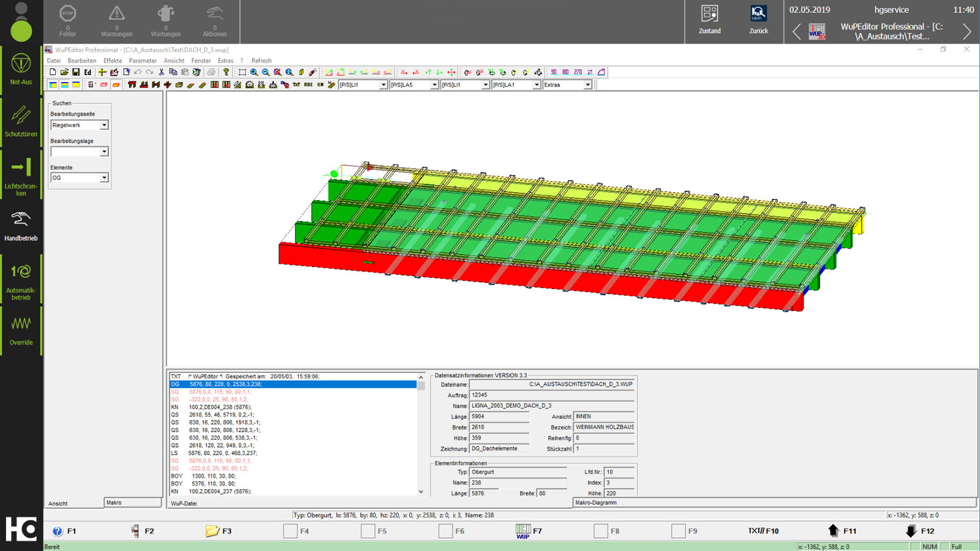This screenshot has height=551, width=980.
Task: Switch to Handbetrieb mode
Action: (21, 225)
